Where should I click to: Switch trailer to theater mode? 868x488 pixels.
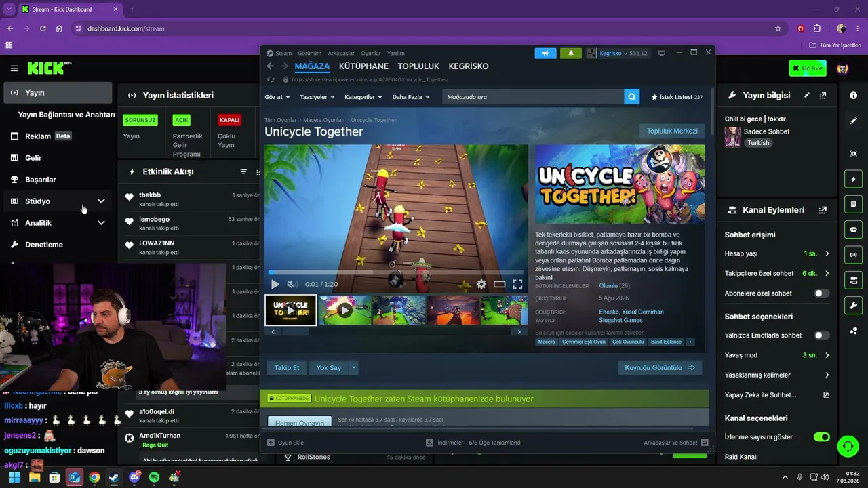499,284
